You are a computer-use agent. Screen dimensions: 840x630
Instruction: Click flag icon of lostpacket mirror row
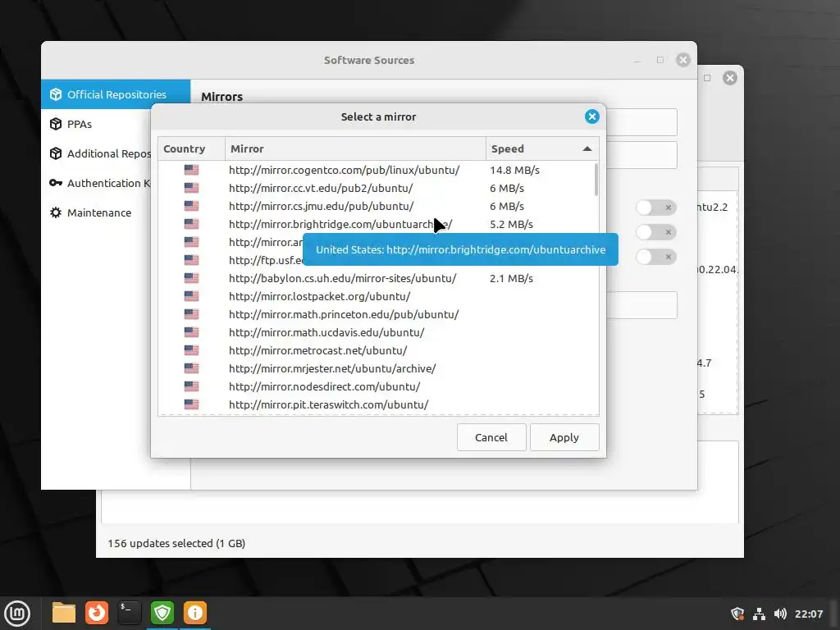tap(191, 296)
